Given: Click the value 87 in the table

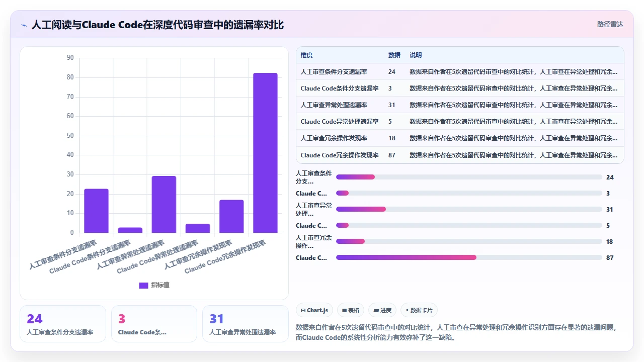Looking at the screenshot, I should (x=392, y=155).
